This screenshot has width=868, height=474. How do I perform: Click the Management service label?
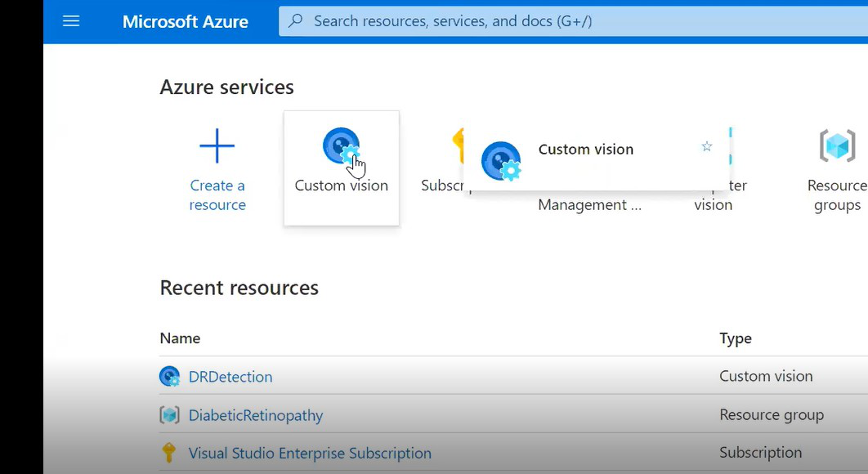click(589, 205)
